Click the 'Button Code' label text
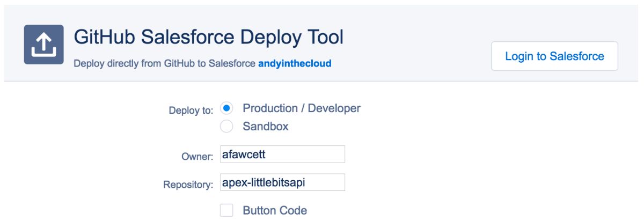The image size is (644, 221). (x=275, y=210)
